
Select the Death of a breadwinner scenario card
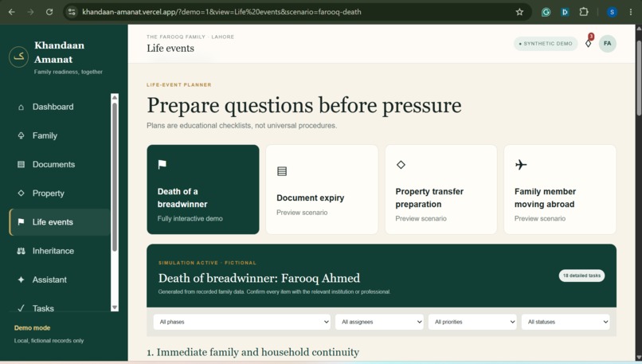[203, 190]
